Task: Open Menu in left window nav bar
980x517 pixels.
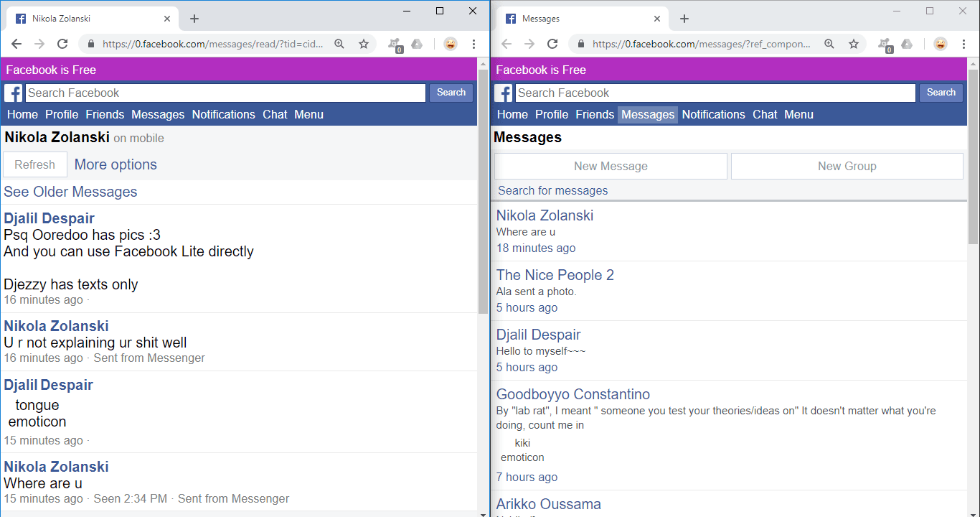Action: [x=308, y=114]
